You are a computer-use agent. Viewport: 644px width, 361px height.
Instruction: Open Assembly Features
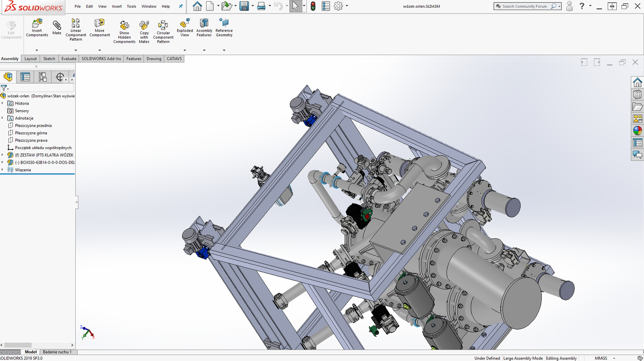[204, 27]
